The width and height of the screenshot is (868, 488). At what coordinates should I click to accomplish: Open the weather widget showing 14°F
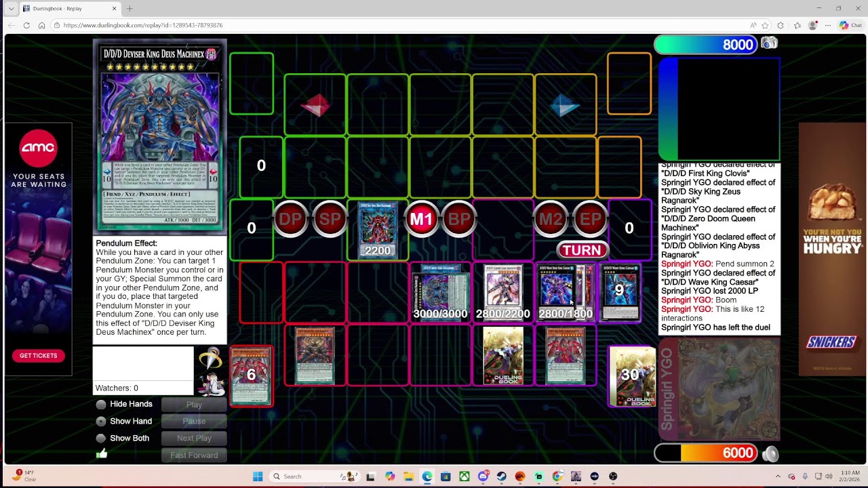[26, 476]
